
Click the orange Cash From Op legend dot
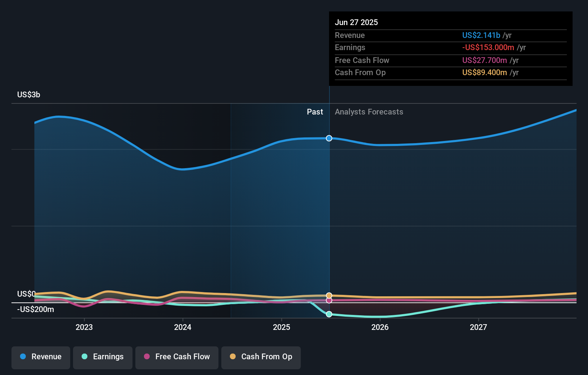[233, 357]
